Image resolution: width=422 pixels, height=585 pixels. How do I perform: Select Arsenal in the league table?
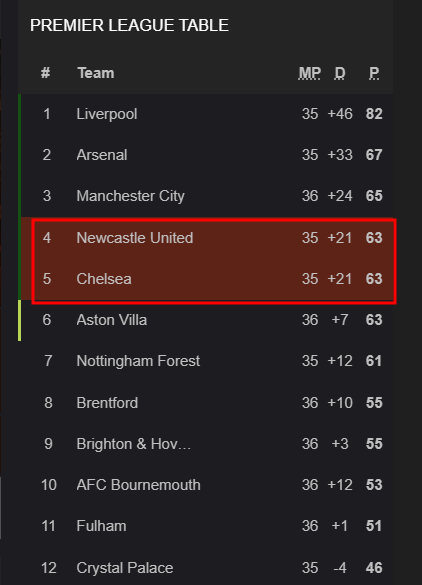click(x=102, y=155)
